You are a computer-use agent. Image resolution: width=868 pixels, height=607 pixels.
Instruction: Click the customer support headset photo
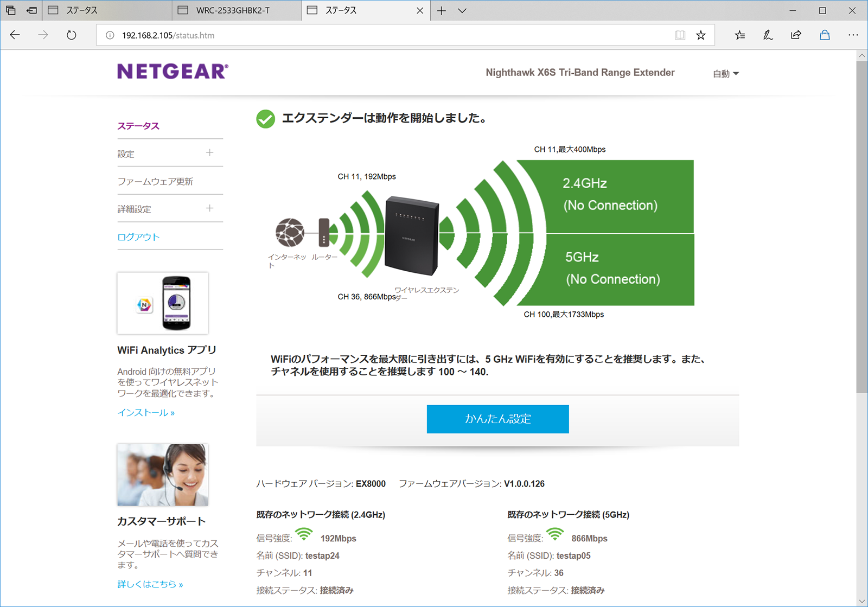163,475
